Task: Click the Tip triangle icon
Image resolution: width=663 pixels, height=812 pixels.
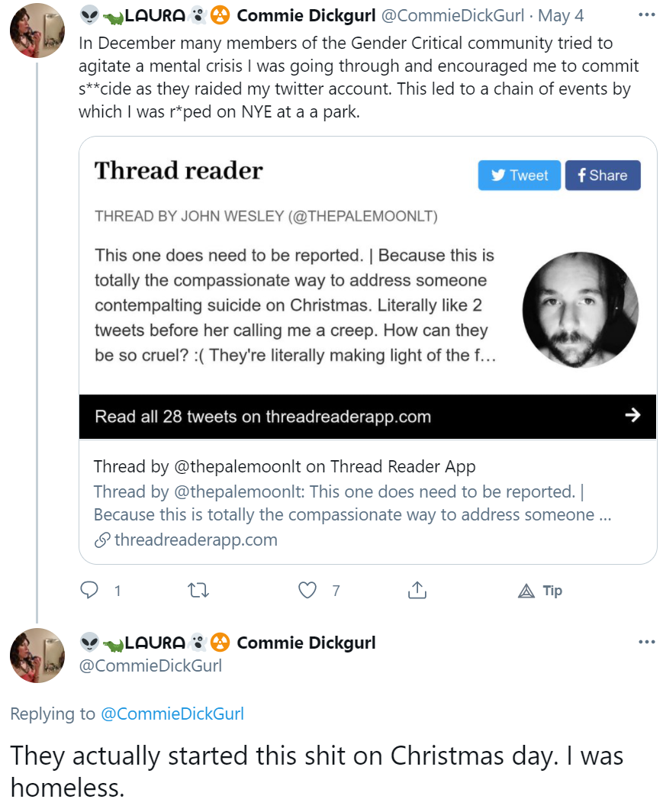Action: (x=526, y=591)
